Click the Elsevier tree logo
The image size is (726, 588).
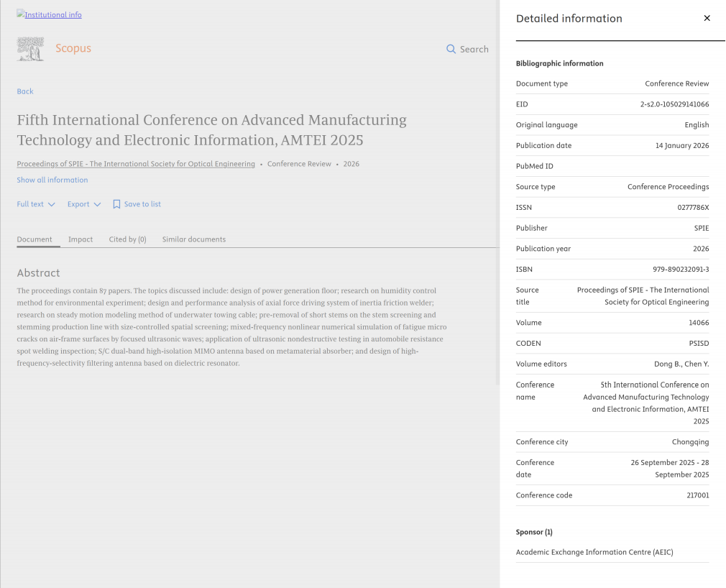tap(30, 49)
